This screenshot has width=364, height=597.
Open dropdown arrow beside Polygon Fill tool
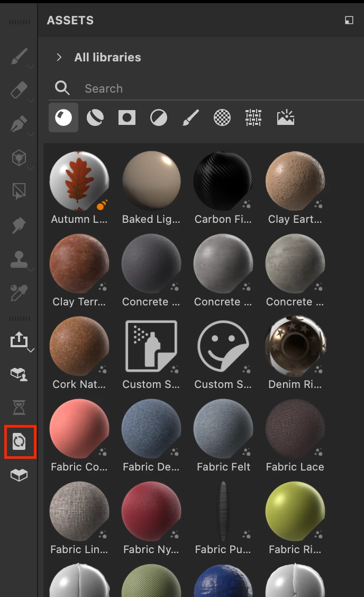click(x=31, y=168)
